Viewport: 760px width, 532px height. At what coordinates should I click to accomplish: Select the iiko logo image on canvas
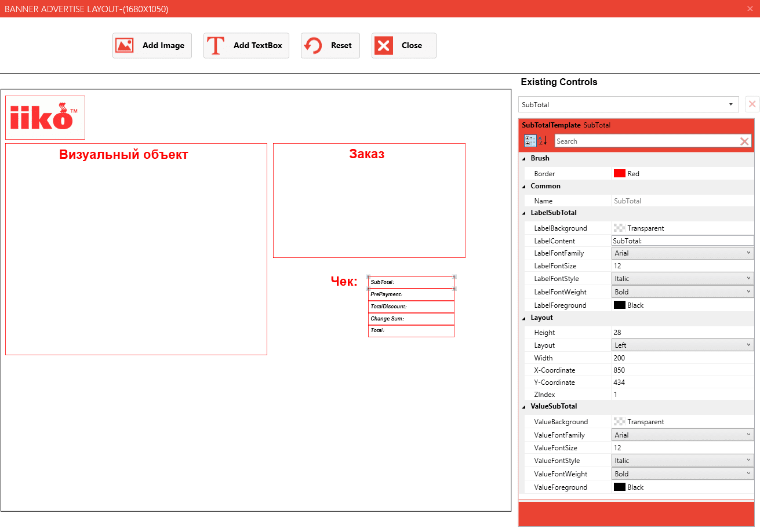click(x=45, y=118)
